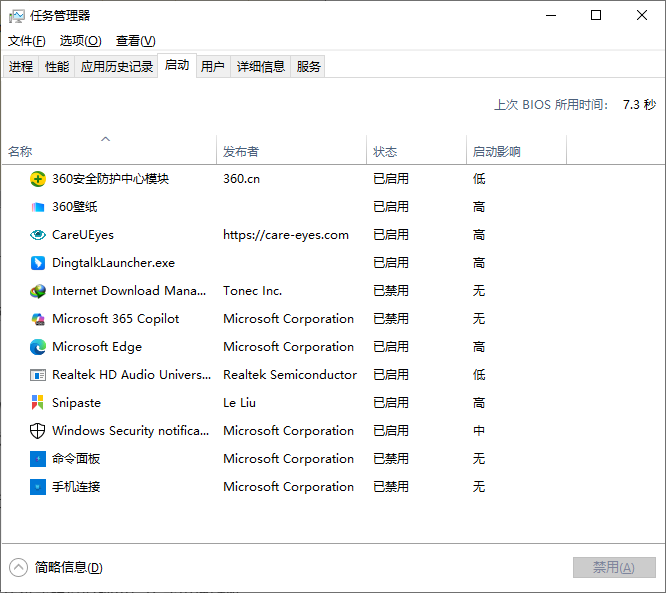This screenshot has width=666, height=593.
Task: Click the Microsoft Edge icon
Action: [38, 347]
